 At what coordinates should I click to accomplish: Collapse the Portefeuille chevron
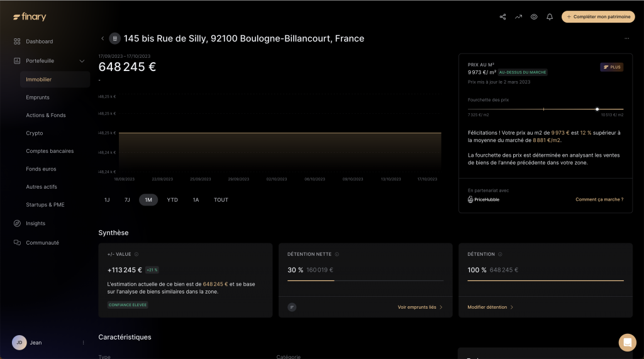[x=82, y=61]
